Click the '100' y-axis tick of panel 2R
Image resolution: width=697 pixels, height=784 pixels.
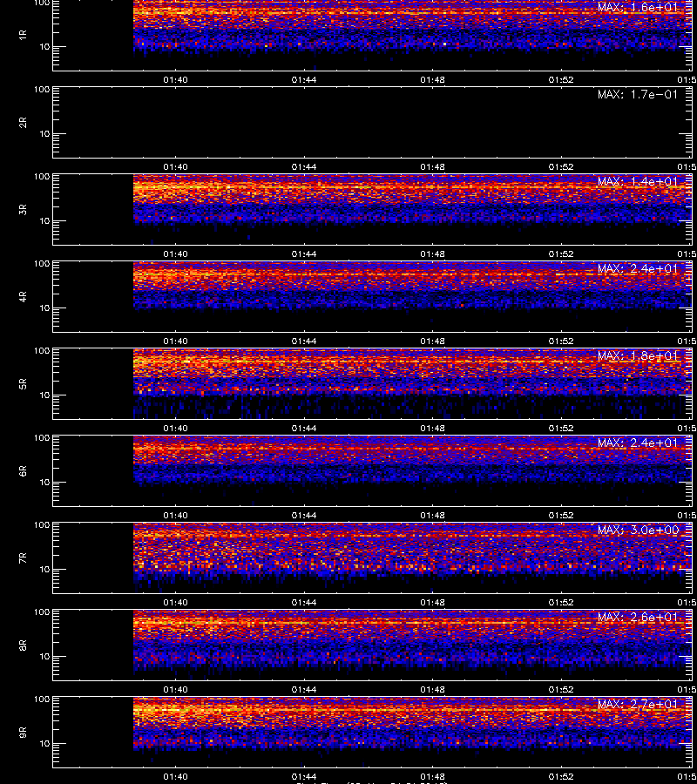pyautogui.click(x=42, y=90)
